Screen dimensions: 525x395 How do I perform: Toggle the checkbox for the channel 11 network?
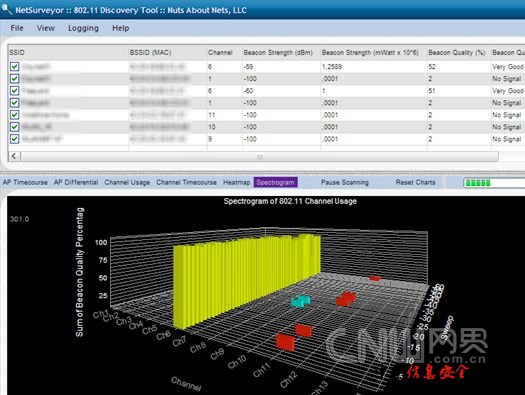[14, 115]
